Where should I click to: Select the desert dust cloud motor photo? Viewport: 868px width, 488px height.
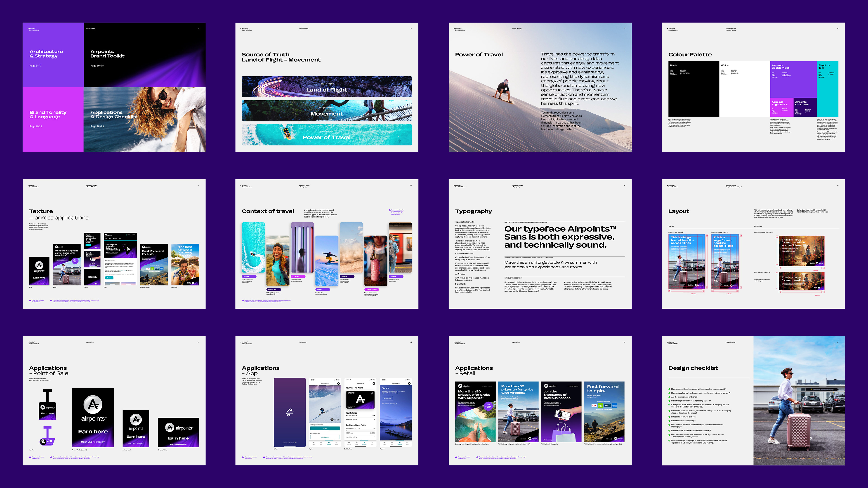(x=351, y=248)
